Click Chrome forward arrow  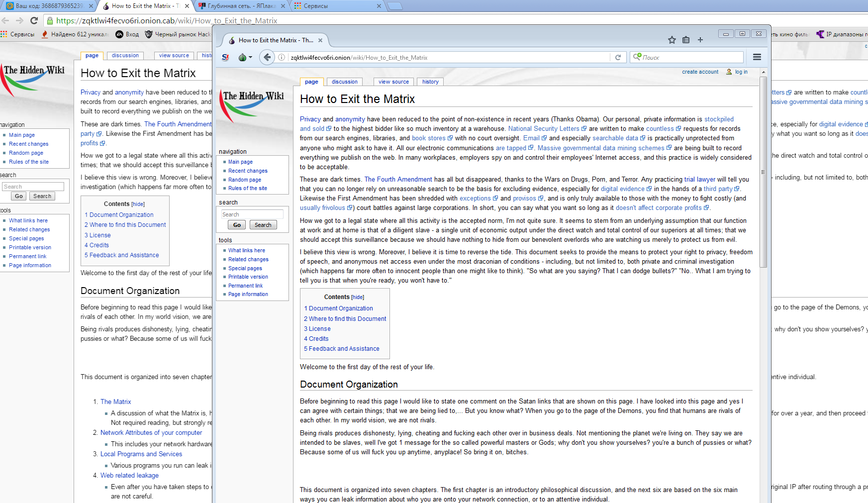click(x=19, y=20)
